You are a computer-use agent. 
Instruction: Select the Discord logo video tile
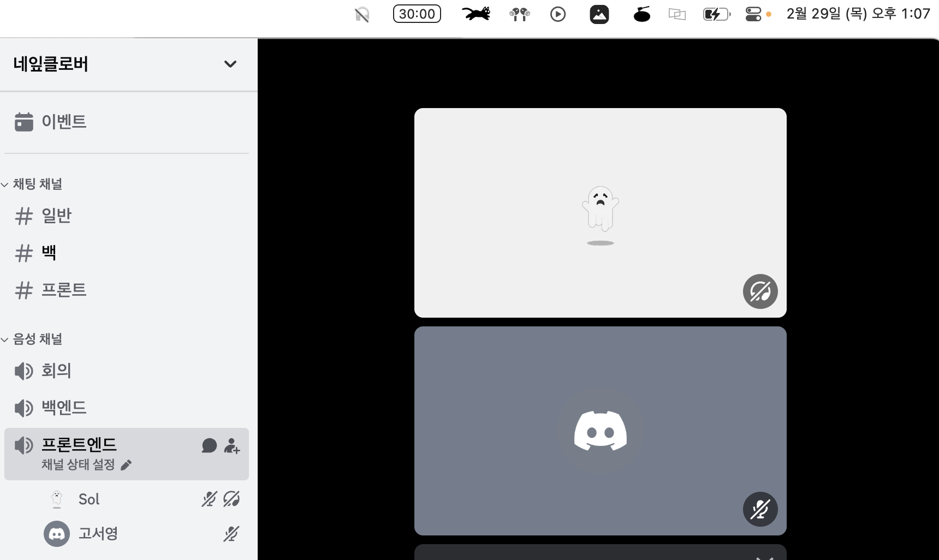pos(601,431)
